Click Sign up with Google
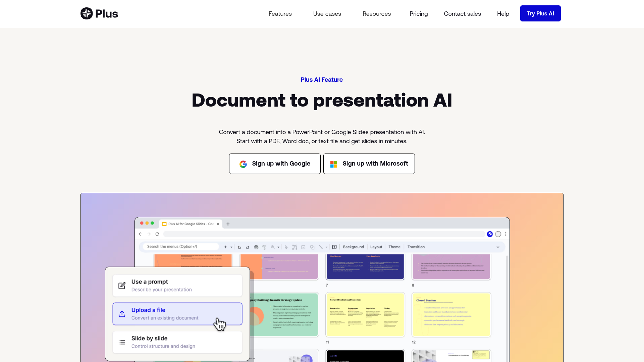 [275, 164]
